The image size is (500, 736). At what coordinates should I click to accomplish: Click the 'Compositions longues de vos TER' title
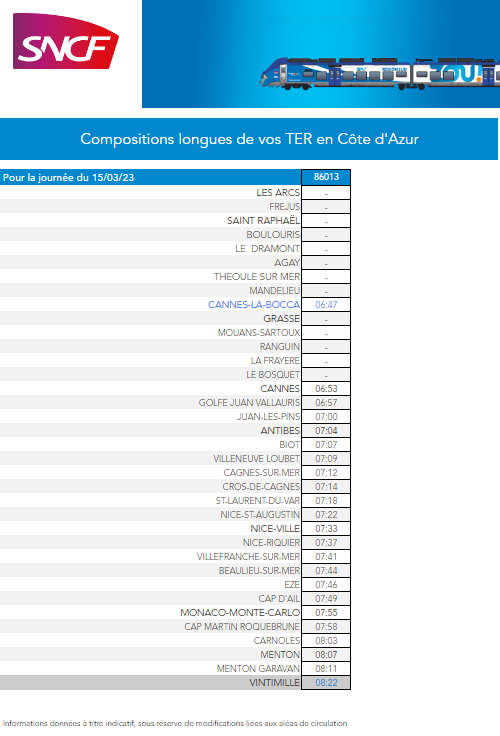[x=249, y=139]
